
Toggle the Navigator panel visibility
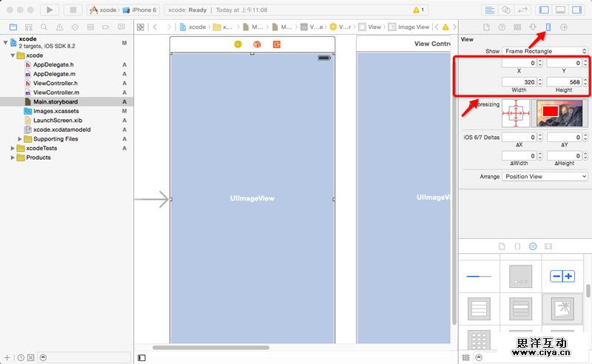click(544, 10)
